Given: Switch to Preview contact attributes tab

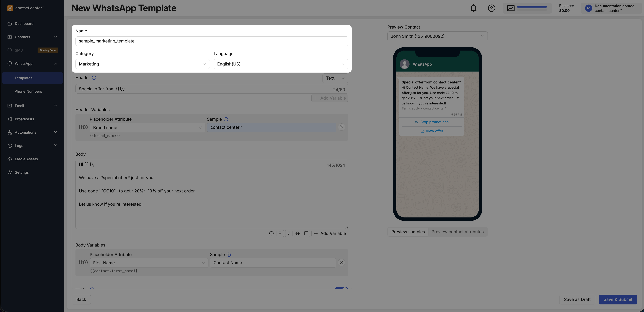Looking at the screenshot, I should [x=457, y=232].
